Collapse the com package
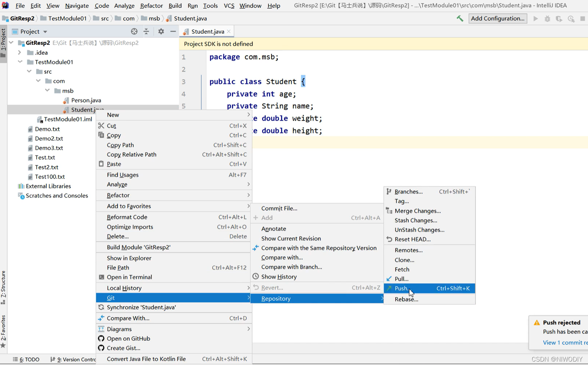 point(38,81)
